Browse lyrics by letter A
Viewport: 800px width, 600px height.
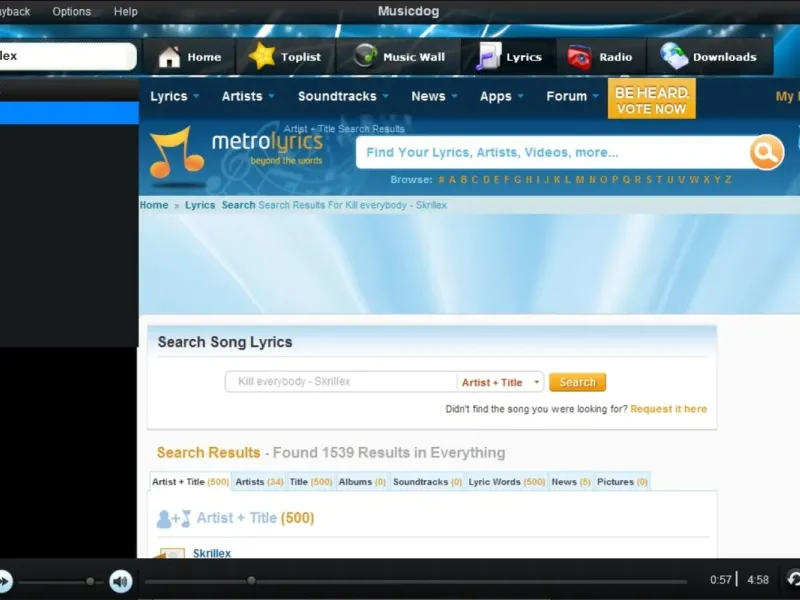pos(452,180)
